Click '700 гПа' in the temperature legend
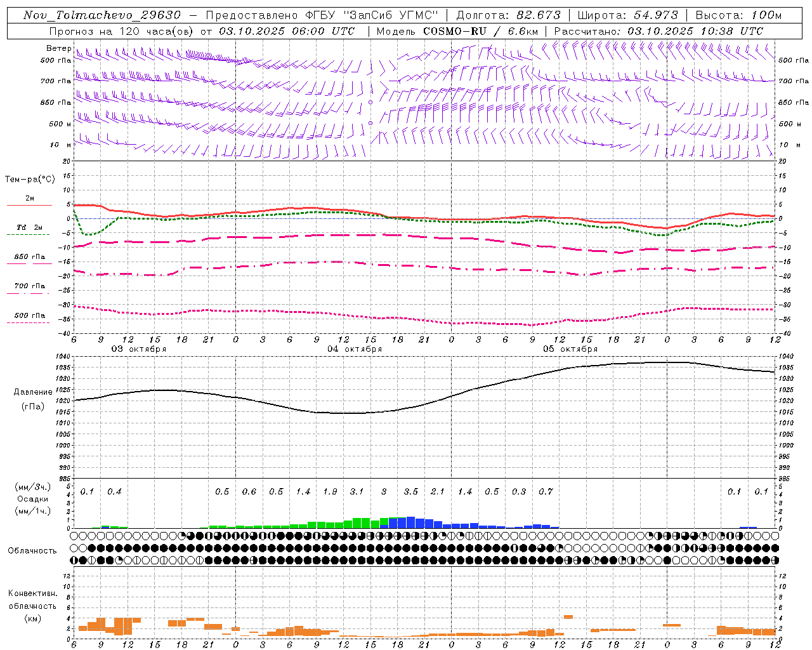 click(29, 286)
